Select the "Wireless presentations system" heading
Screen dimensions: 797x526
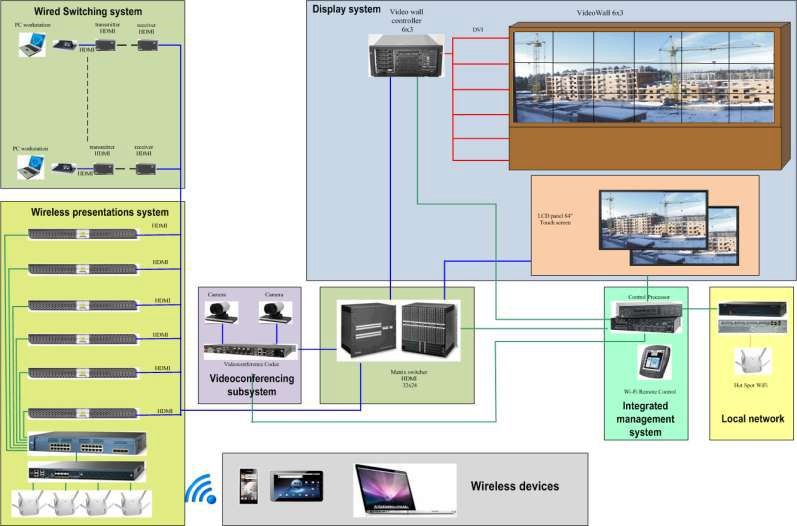[x=93, y=212]
